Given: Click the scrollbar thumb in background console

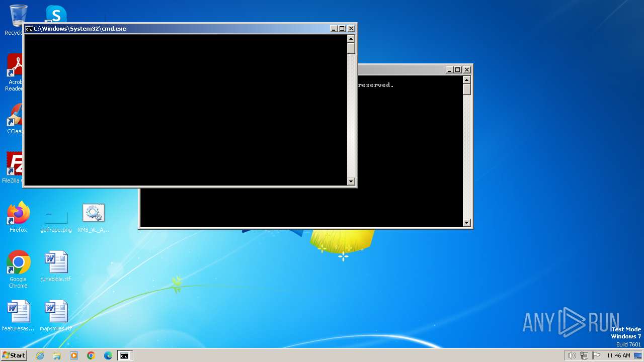Looking at the screenshot, I should 467,89.
